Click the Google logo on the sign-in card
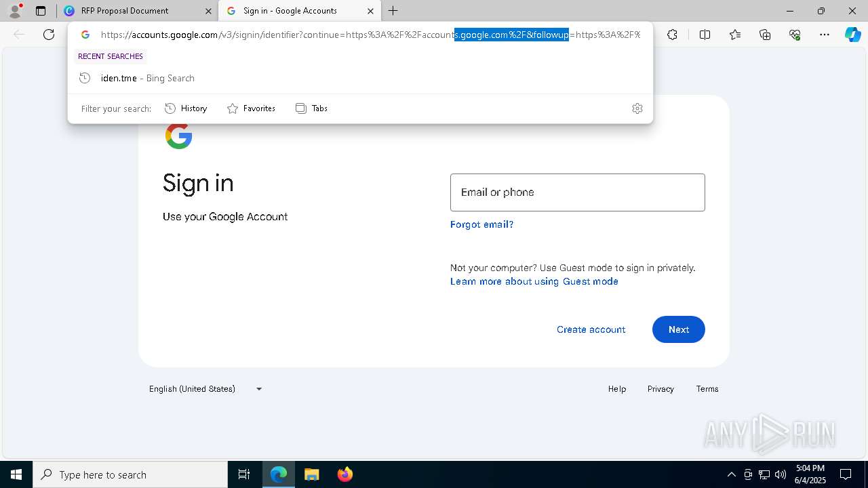 (179, 136)
